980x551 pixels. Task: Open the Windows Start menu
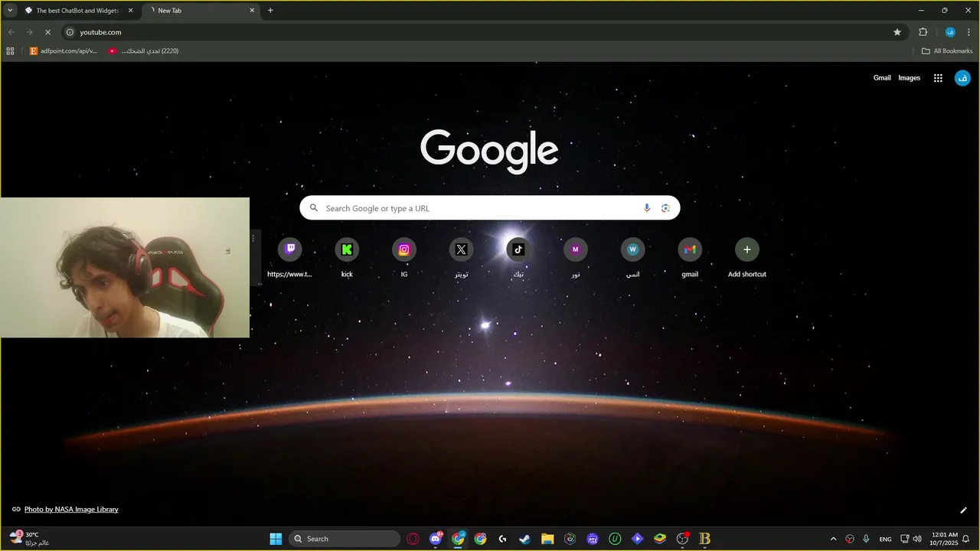point(276,539)
